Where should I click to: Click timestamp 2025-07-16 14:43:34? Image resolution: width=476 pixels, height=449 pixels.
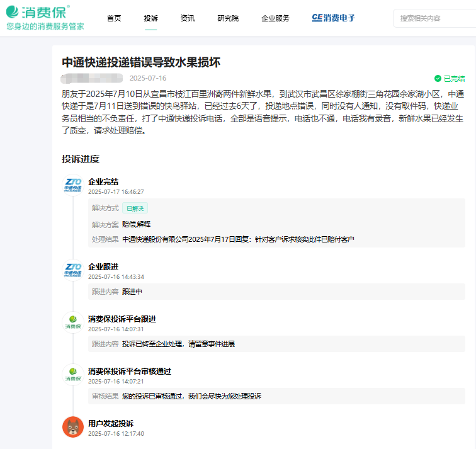click(x=116, y=277)
